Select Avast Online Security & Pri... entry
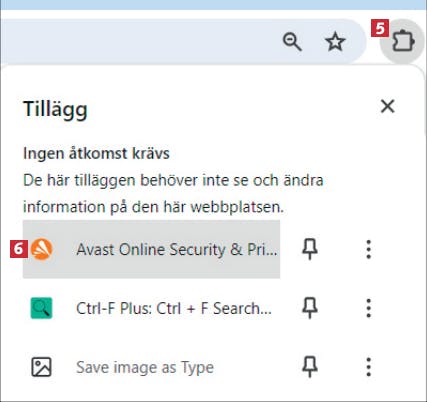 tap(151, 249)
